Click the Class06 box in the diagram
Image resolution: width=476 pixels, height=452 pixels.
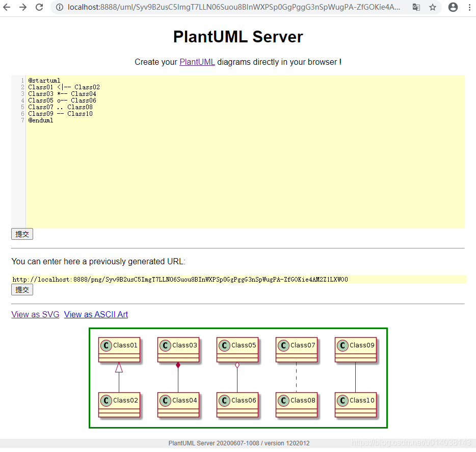coord(237,405)
